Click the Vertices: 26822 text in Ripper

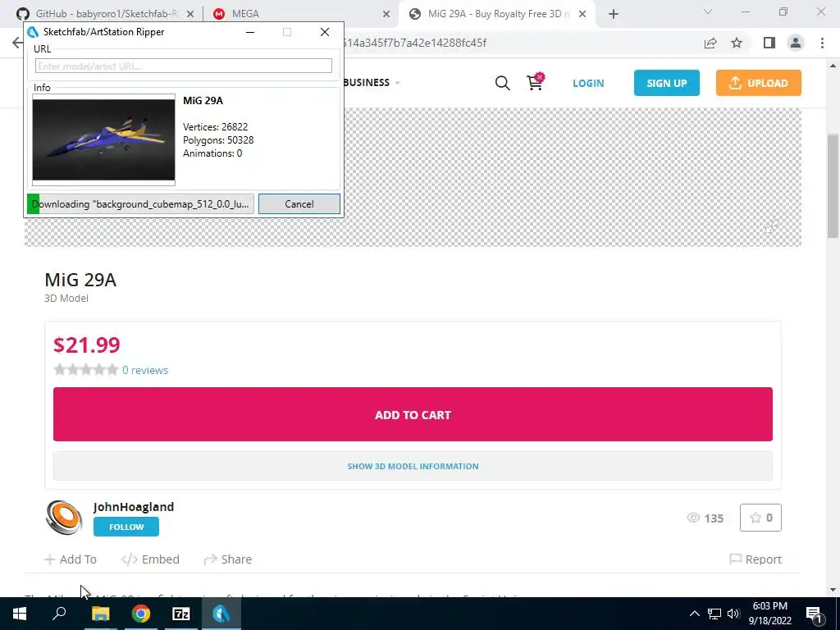216,127
